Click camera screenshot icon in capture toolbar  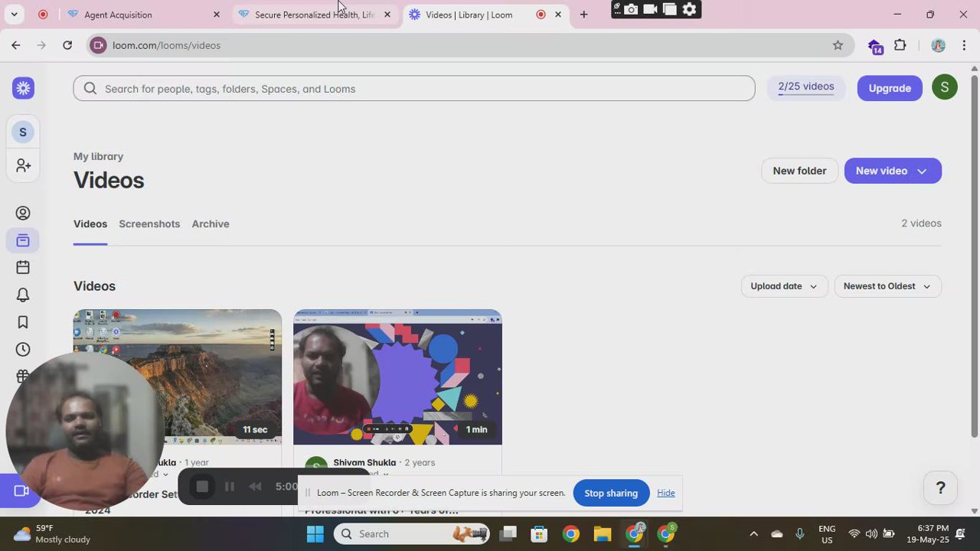[x=631, y=9]
